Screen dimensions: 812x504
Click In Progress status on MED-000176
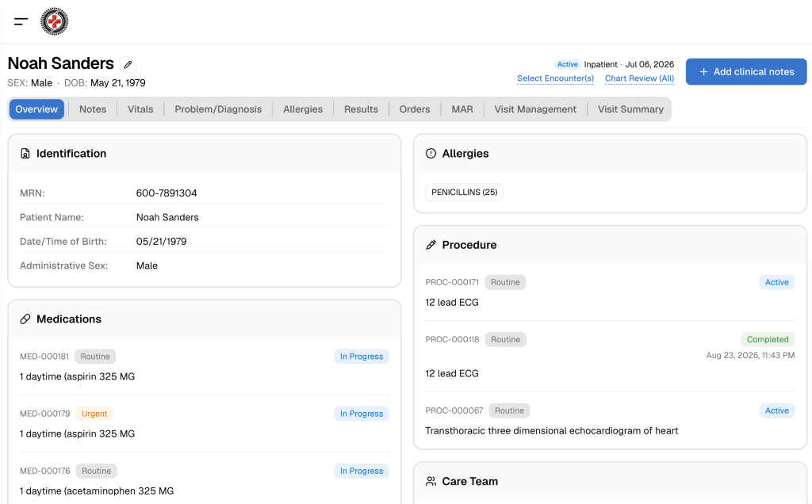[x=362, y=471]
